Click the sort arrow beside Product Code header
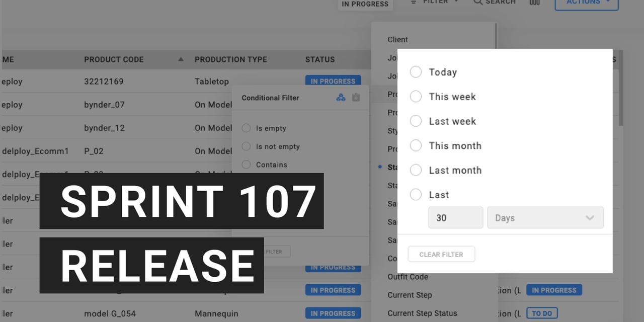The width and height of the screenshot is (644, 322). point(181,59)
